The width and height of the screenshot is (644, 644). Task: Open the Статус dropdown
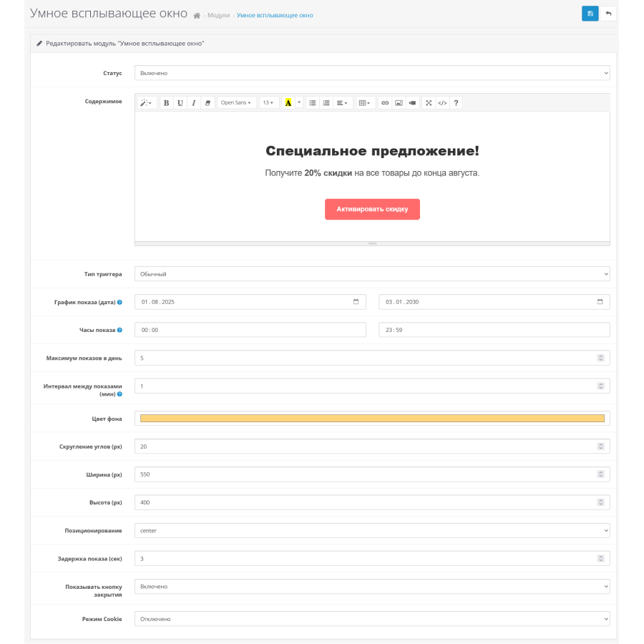tap(372, 73)
